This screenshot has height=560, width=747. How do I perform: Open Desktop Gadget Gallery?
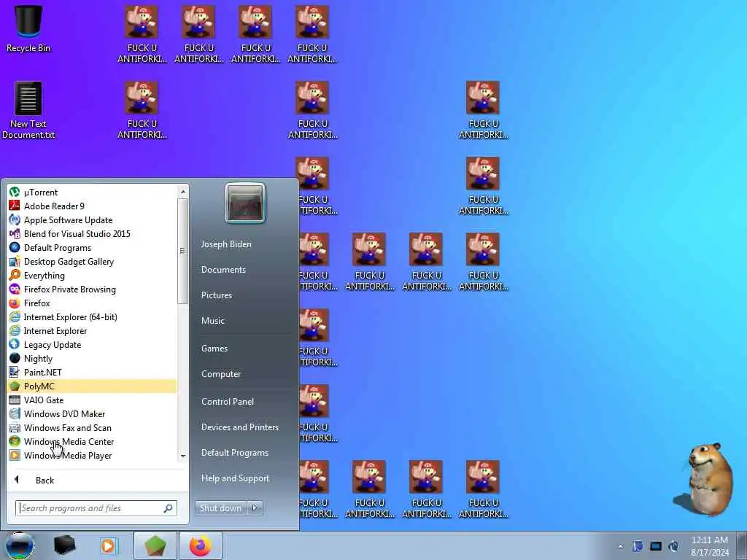(x=92, y=262)
